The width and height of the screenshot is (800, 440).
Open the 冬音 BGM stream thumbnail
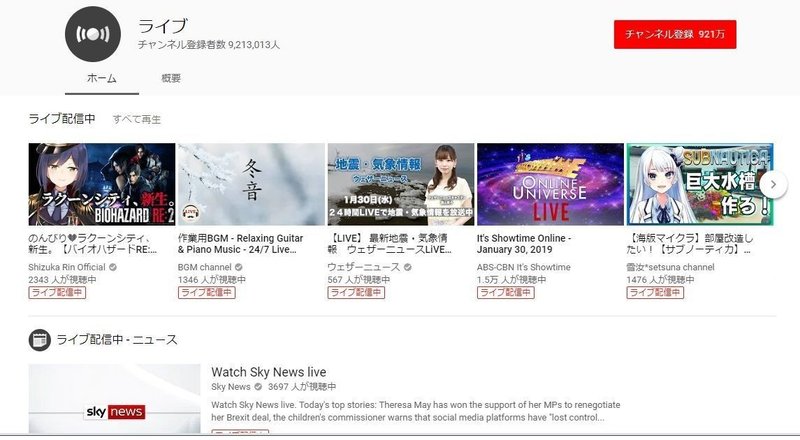click(x=251, y=184)
